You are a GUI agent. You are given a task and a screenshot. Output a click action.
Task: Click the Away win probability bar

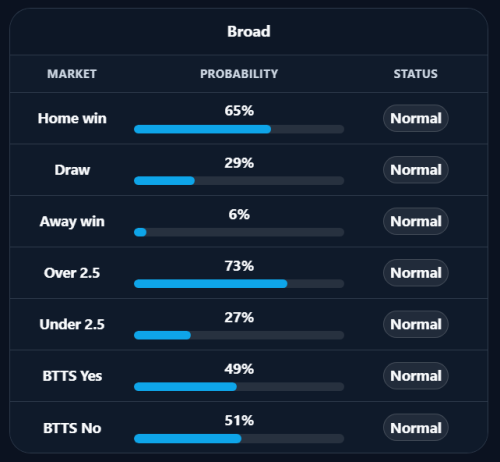pyautogui.click(x=239, y=232)
